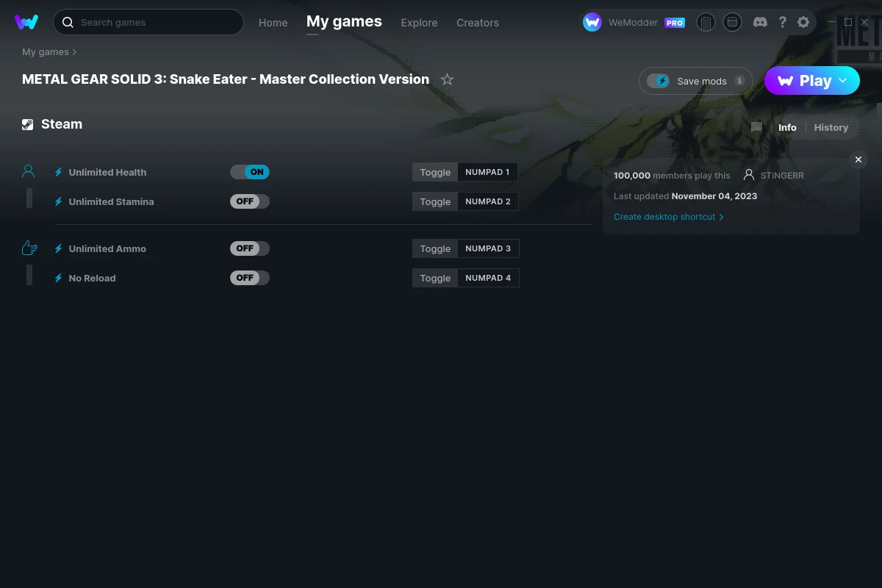Switch to the History tab

click(831, 127)
